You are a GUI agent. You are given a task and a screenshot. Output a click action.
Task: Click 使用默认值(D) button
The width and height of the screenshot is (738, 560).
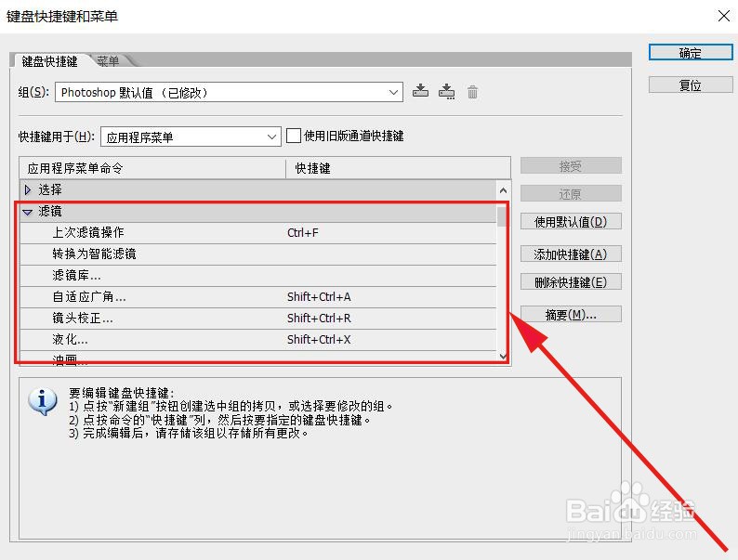click(x=571, y=221)
